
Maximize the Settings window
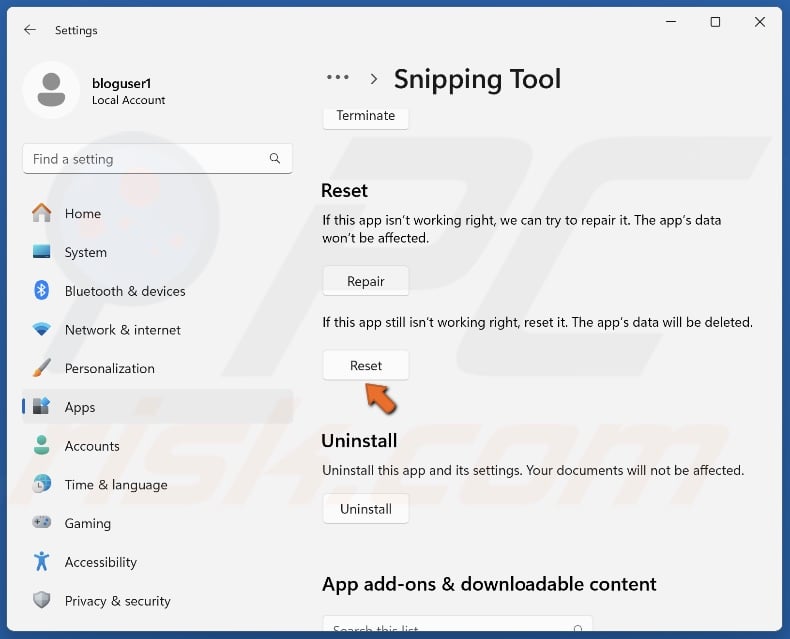point(715,22)
